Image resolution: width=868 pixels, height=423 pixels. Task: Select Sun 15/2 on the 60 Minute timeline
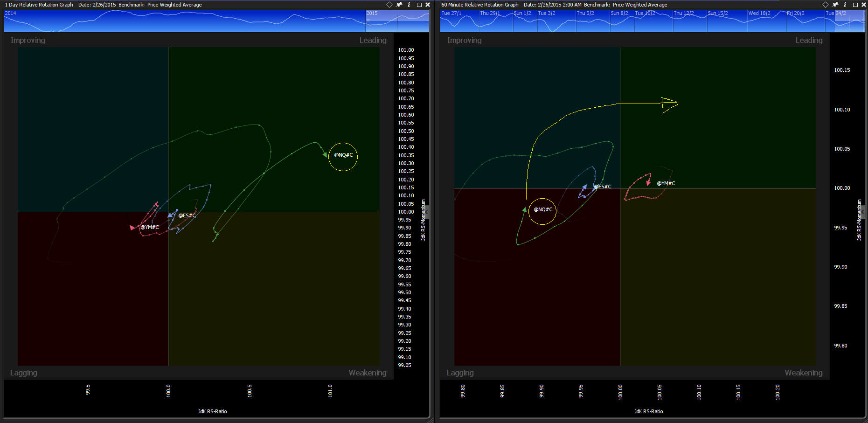tap(718, 13)
